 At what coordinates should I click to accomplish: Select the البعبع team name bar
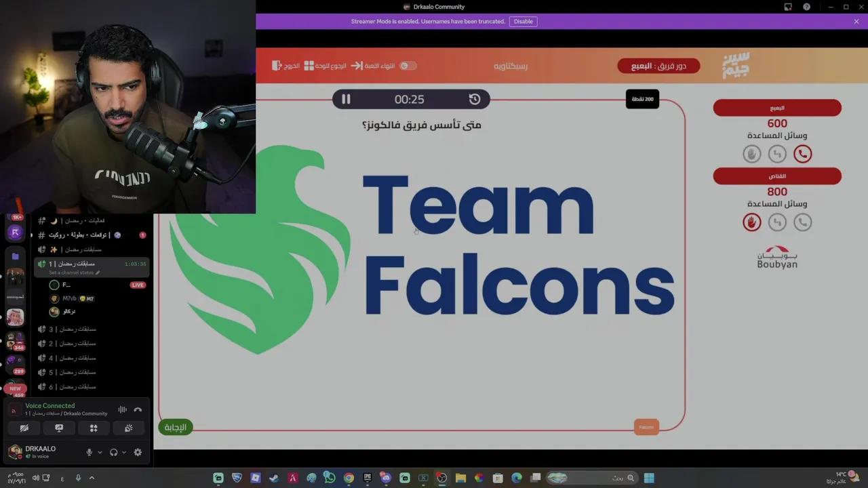(x=777, y=108)
